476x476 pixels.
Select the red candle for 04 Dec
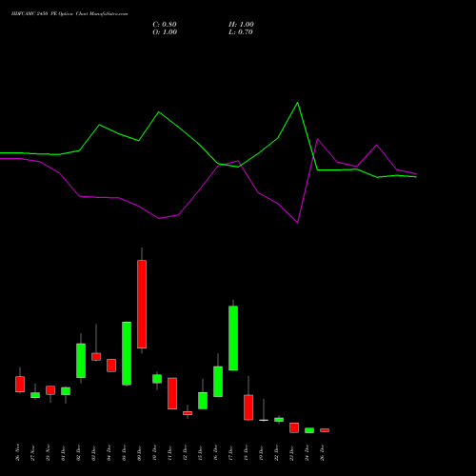pos(111,366)
